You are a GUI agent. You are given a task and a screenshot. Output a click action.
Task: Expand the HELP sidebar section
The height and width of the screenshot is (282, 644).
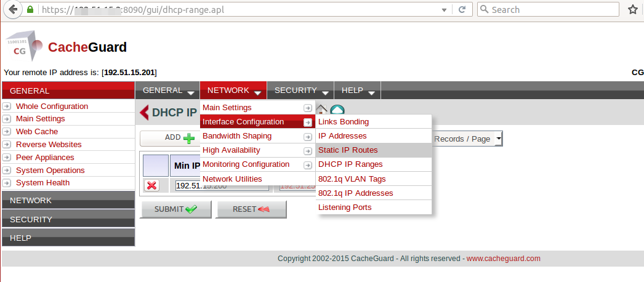68,237
